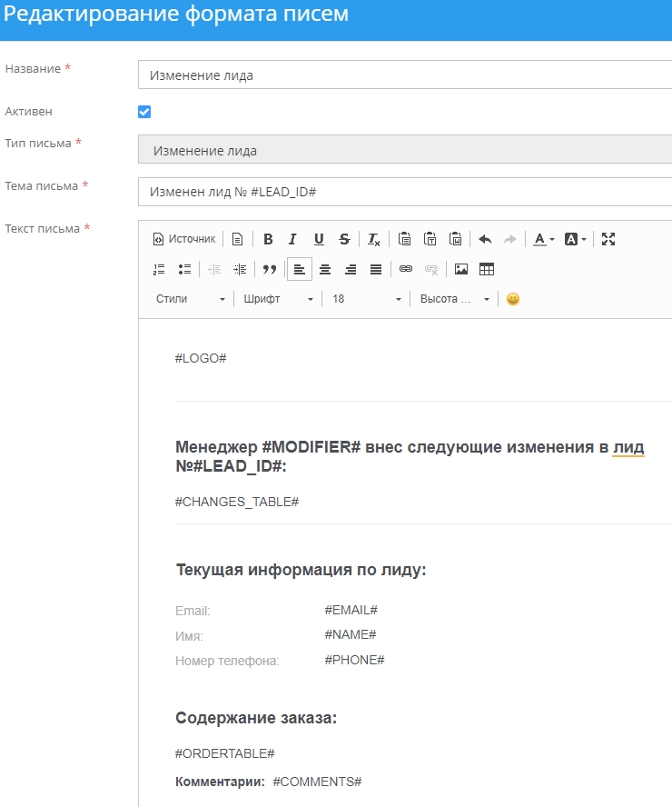Viewport: 672px width, 807px height.
Task: Insert numbered list
Action: (159, 269)
